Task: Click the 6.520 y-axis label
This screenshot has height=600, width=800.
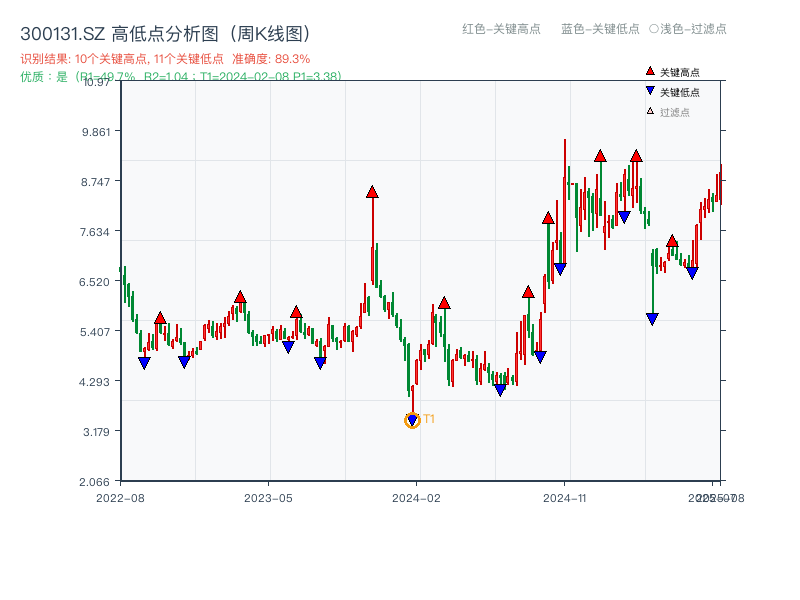Action: pos(94,282)
